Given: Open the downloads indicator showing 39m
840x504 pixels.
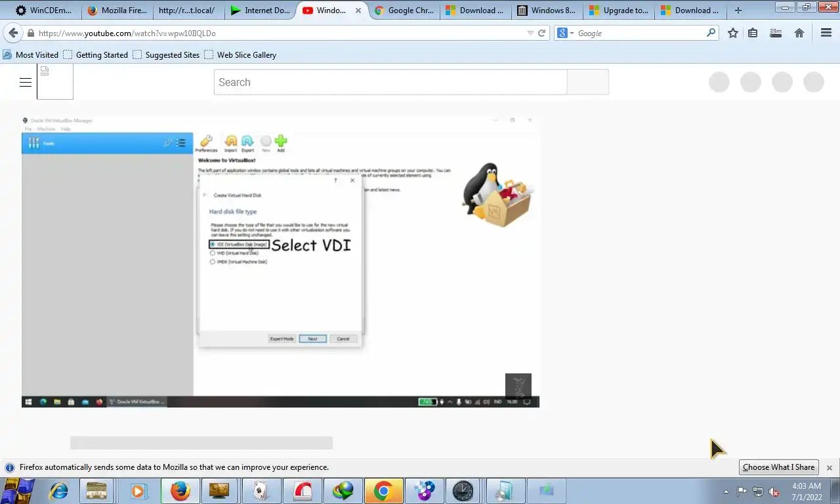Looking at the screenshot, I should tap(775, 33).
